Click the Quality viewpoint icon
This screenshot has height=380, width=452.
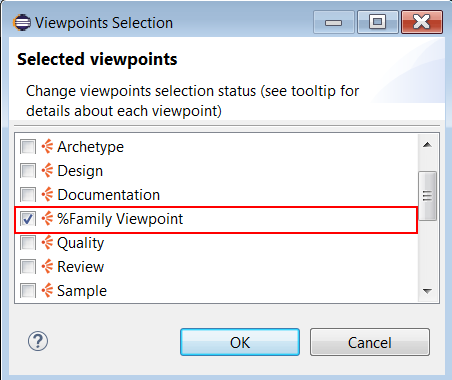[x=47, y=243]
